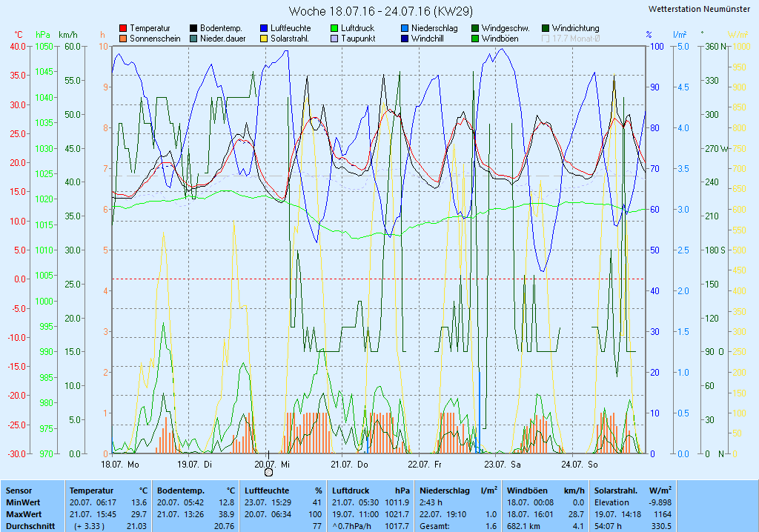This screenshot has height=532, width=759.
Task: Click the Gesamt: label under Niederschlag
Action: click(434, 526)
